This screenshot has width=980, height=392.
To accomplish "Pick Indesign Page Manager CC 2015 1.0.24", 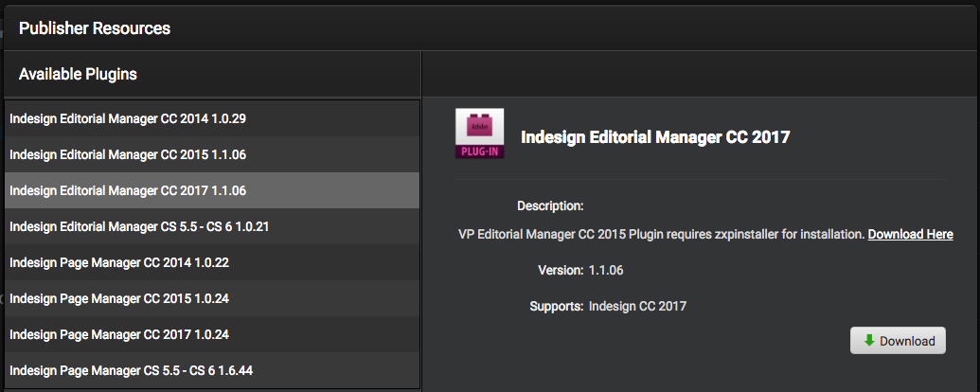I will pos(118,298).
